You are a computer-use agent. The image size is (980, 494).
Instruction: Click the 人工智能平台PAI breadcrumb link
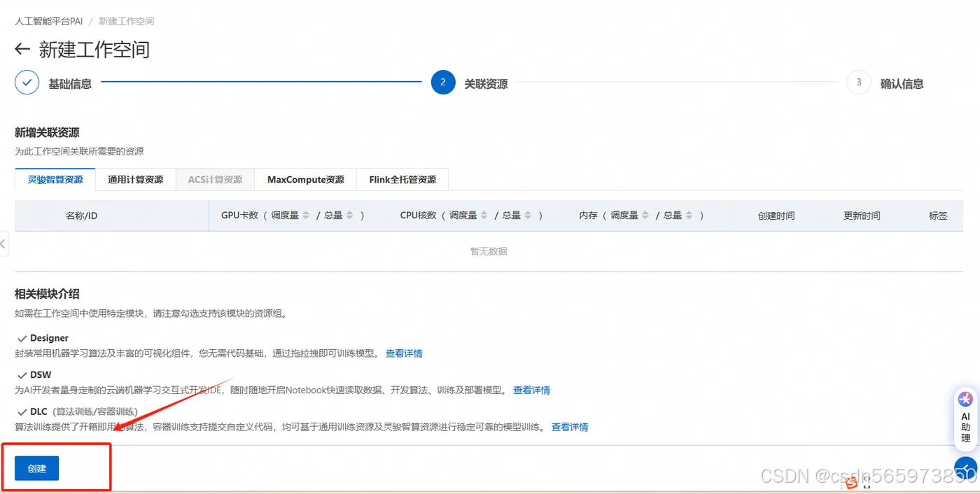(49, 21)
